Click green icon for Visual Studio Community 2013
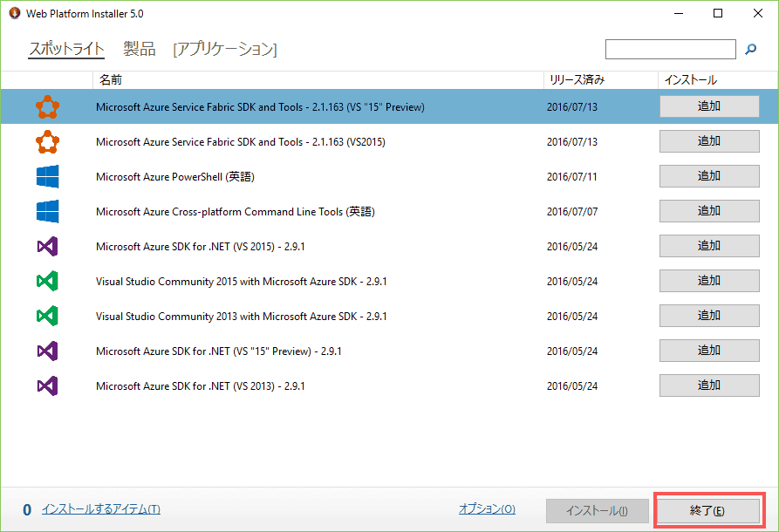The height and width of the screenshot is (532, 779). tap(48, 316)
